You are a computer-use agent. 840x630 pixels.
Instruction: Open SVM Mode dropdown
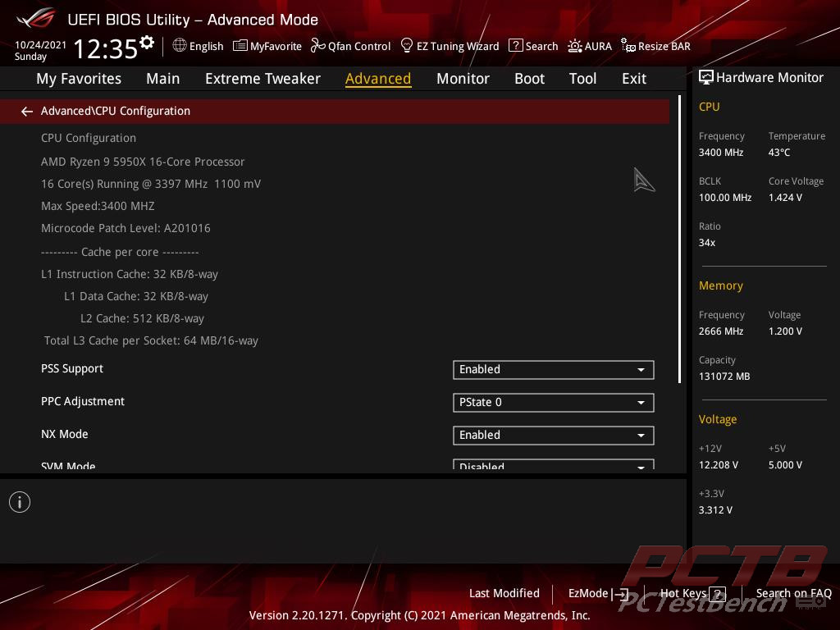tap(554, 464)
